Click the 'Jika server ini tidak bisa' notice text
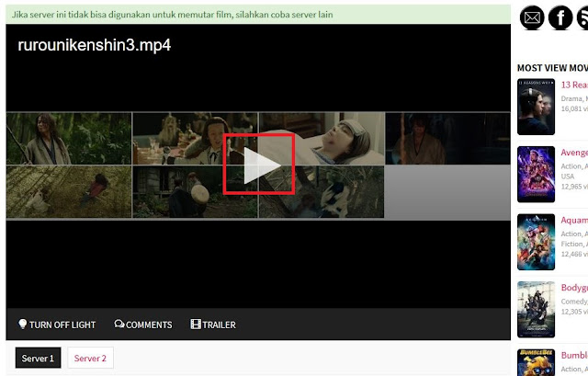The width and height of the screenshot is (588, 376). click(172, 15)
